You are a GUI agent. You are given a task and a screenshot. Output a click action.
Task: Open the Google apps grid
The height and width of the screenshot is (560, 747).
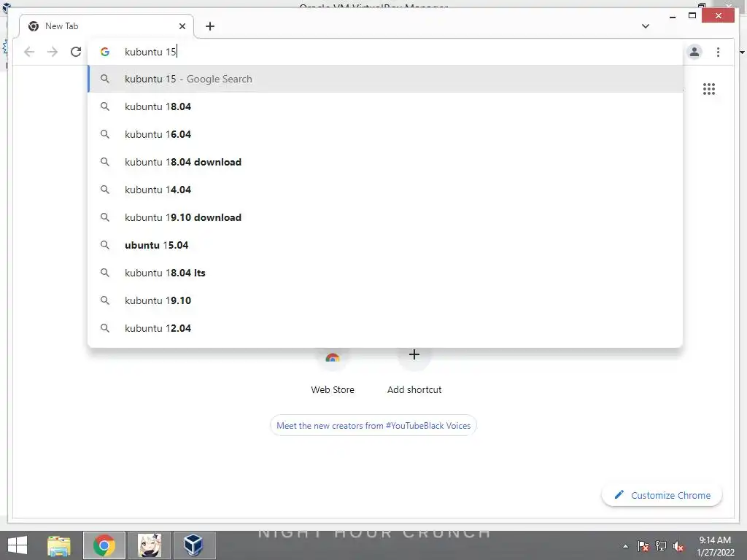click(709, 89)
